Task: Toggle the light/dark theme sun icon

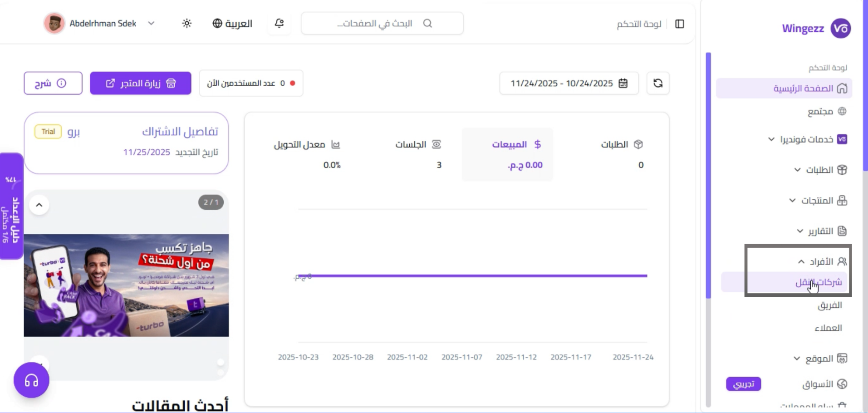Action: pyautogui.click(x=186, y=23)
